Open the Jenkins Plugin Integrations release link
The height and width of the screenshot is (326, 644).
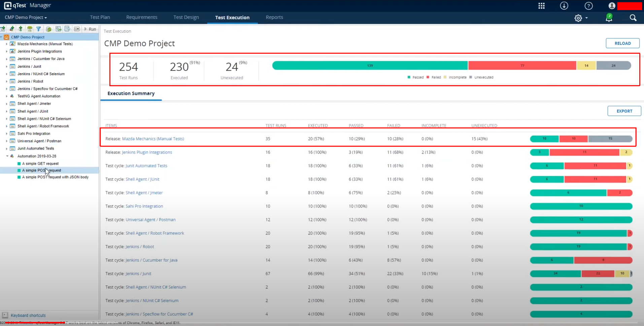[x=147, y=152]
